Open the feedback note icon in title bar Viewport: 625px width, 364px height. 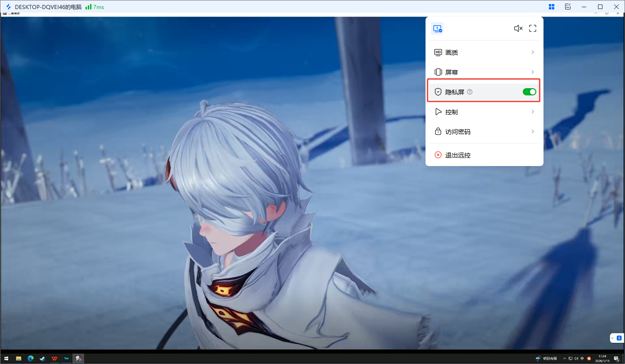(568, 7)
